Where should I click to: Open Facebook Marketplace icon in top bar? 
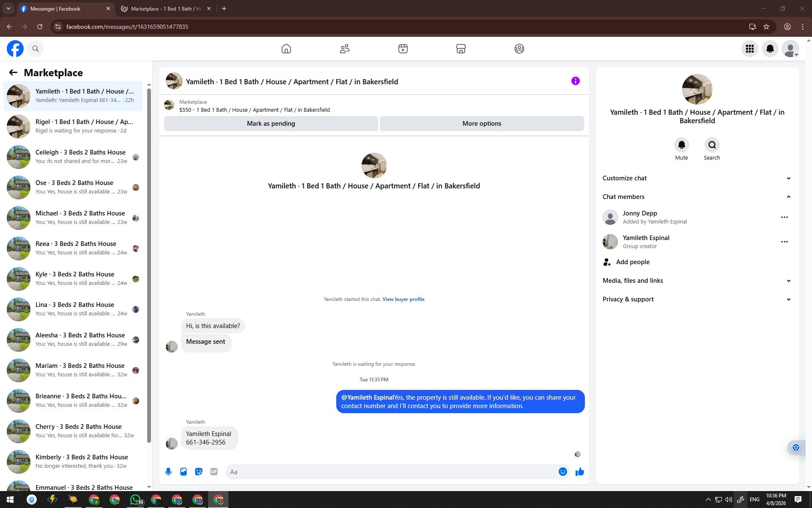[461, 49]
